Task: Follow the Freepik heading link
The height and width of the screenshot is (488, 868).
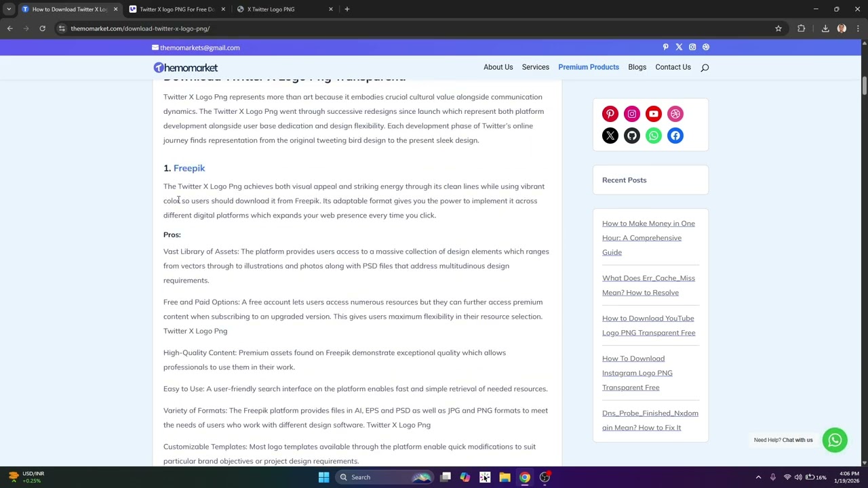Action: coord(189,168)
